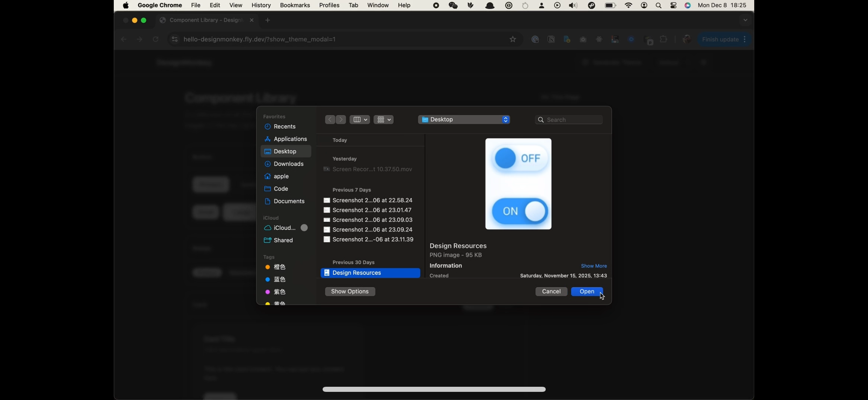Viewport: 868px width, 400px height.
Task: Click the magnifier in Search field
Action: pos(541,120)
